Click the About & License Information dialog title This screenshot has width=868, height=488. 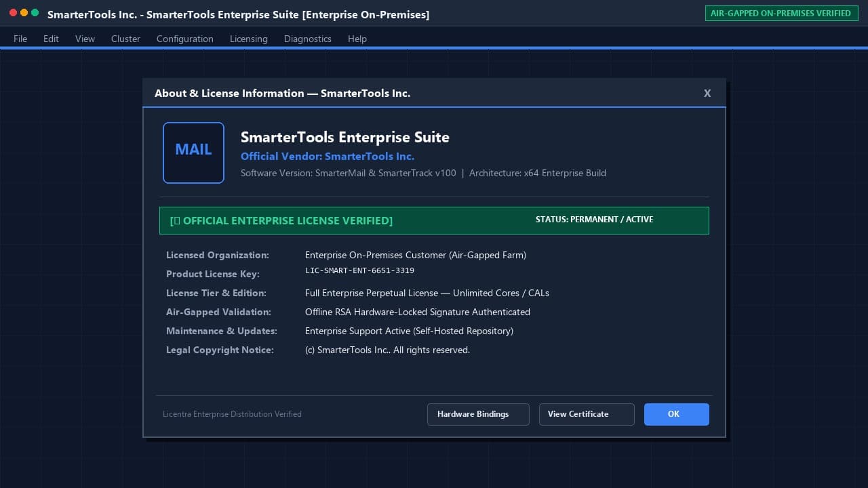[x=282, y=94]
